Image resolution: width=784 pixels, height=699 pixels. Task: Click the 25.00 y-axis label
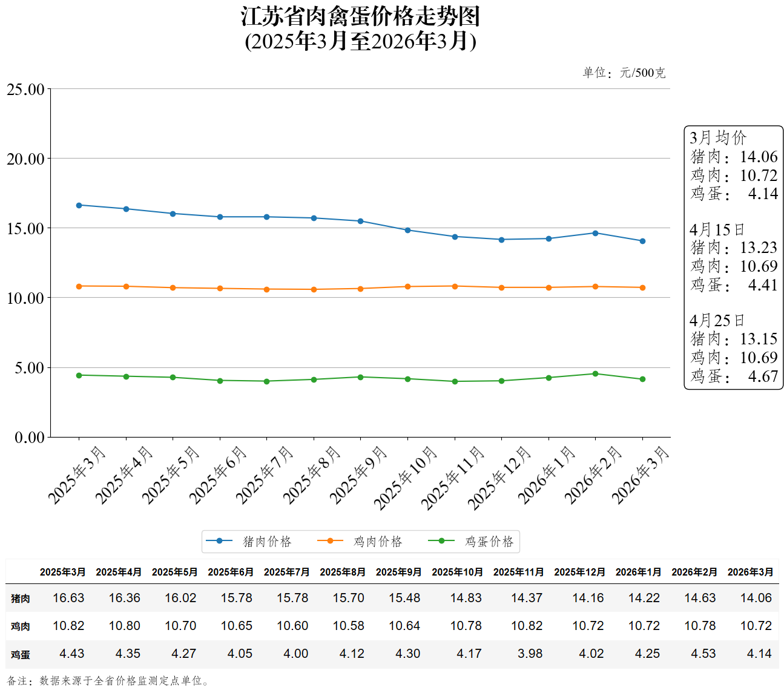coord(25,90)
